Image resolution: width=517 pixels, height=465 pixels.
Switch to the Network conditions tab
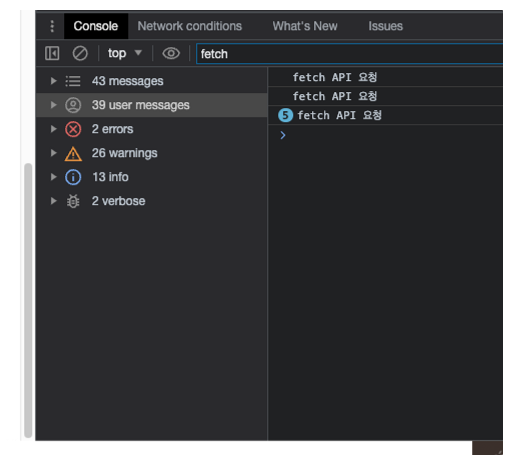190,26
